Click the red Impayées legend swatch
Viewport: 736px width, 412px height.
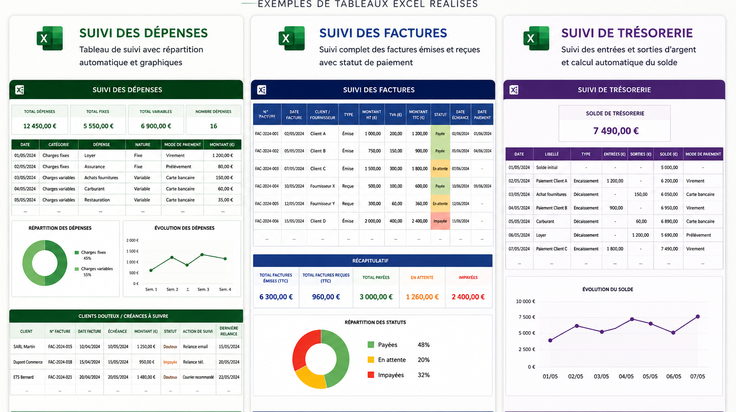point(371,375)
